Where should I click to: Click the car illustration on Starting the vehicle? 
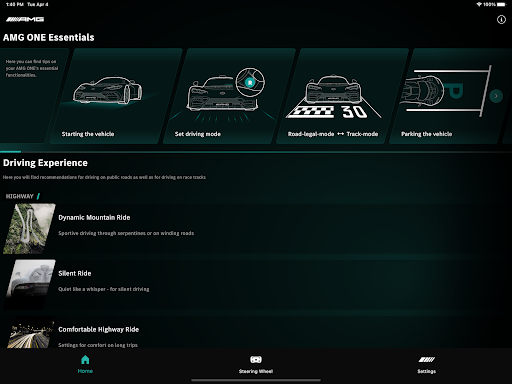[x=107, y=90]
